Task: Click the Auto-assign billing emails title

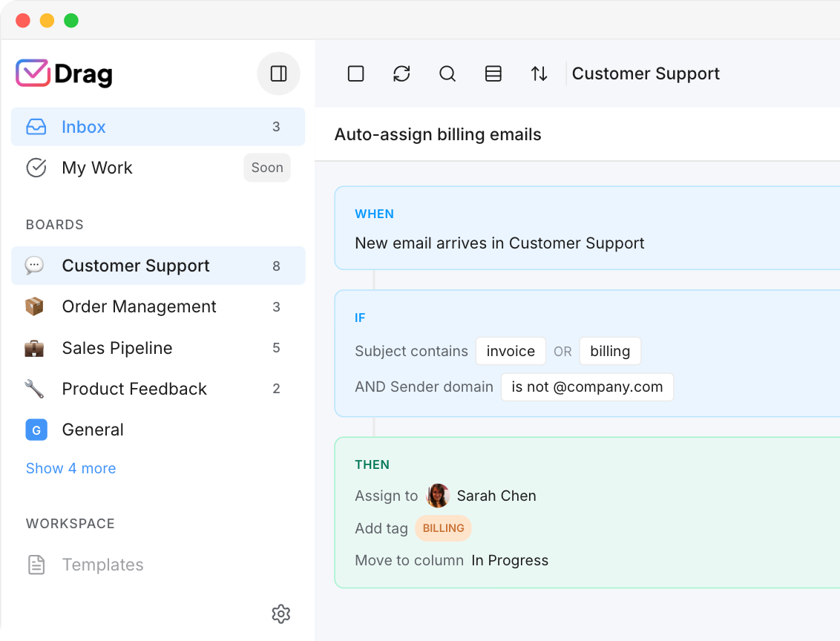Action: click(x=438, y=134)
